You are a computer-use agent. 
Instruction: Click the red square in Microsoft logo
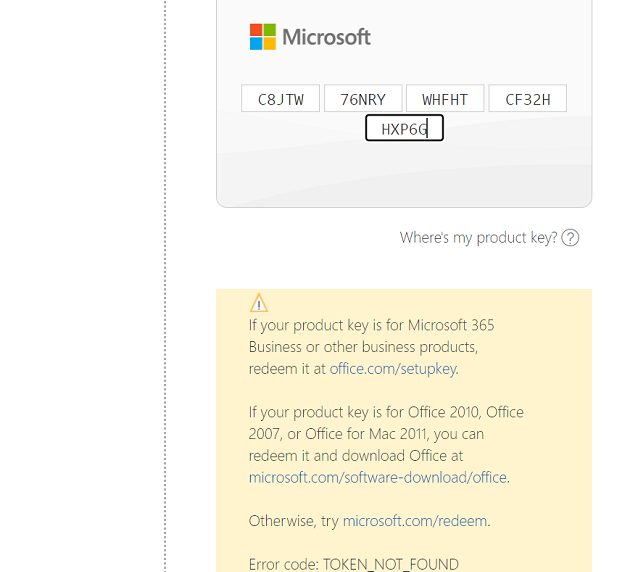click(x=256, y=30)
